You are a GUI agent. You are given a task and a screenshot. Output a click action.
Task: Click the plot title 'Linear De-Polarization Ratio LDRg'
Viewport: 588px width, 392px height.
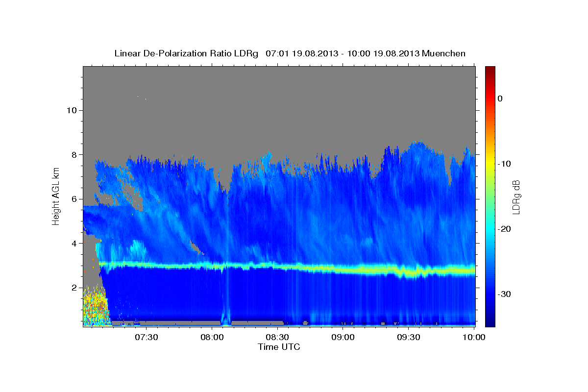[186, 53]
